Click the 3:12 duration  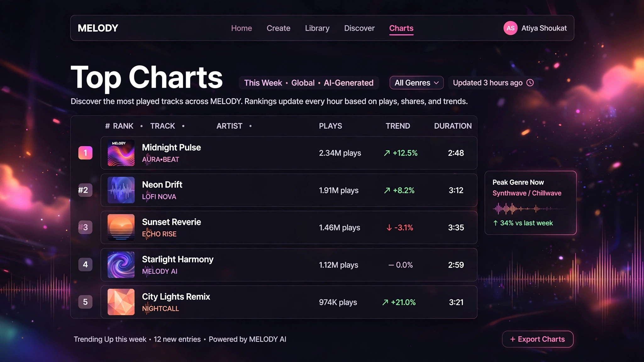[456, 190]
